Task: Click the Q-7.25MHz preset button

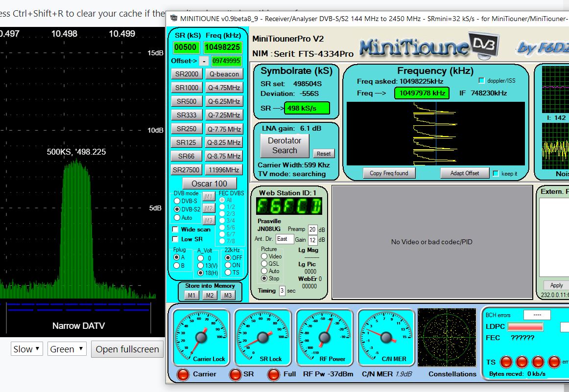Action: click(x=224, y=115)
